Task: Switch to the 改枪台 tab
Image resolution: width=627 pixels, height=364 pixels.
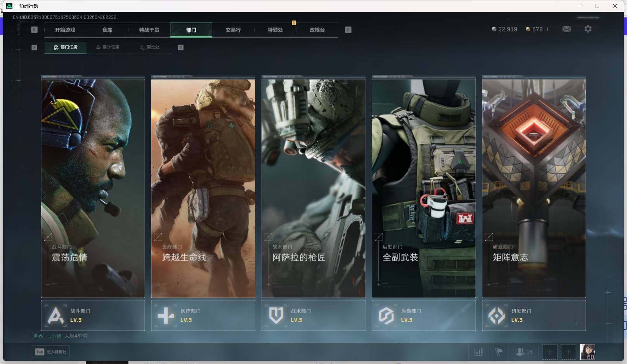Action: (x=317, y=30)
